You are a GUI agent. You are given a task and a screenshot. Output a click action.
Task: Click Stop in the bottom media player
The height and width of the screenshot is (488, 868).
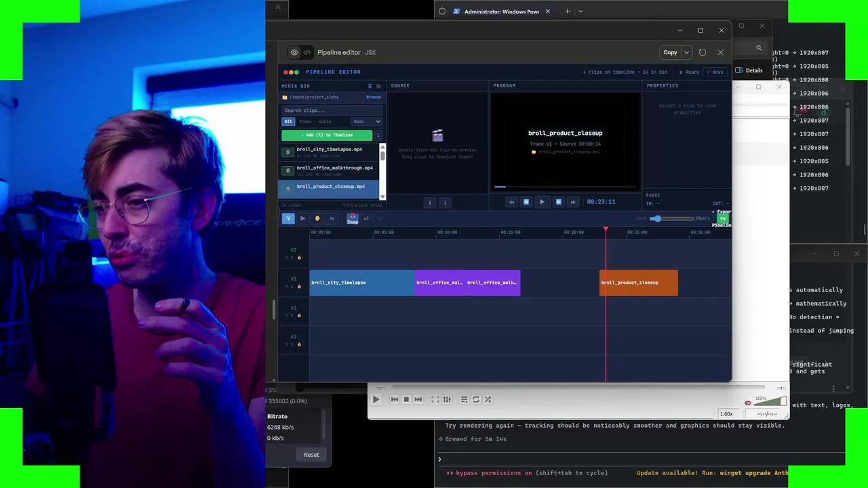click(x=406, y=399)
